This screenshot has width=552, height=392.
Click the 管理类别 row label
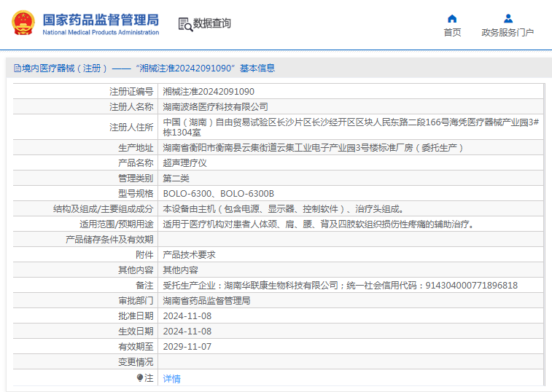tap(136, 179)
